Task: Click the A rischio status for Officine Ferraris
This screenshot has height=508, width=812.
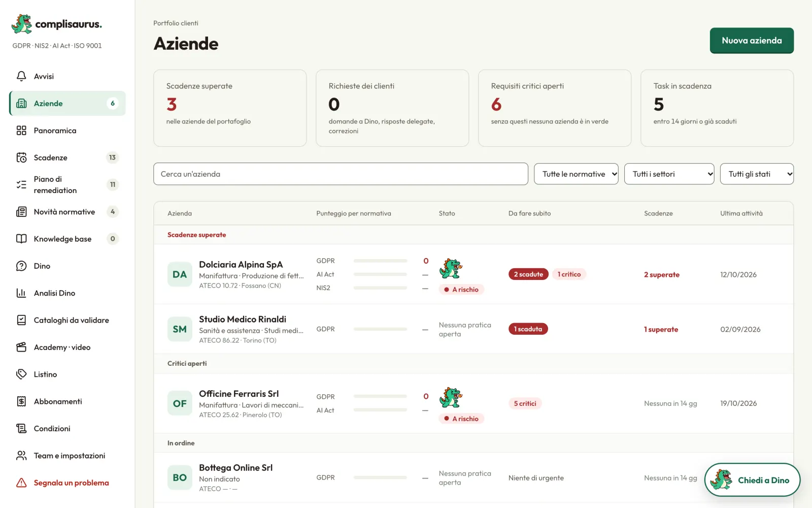Action: pyautogui.click(x=461, y=419)
